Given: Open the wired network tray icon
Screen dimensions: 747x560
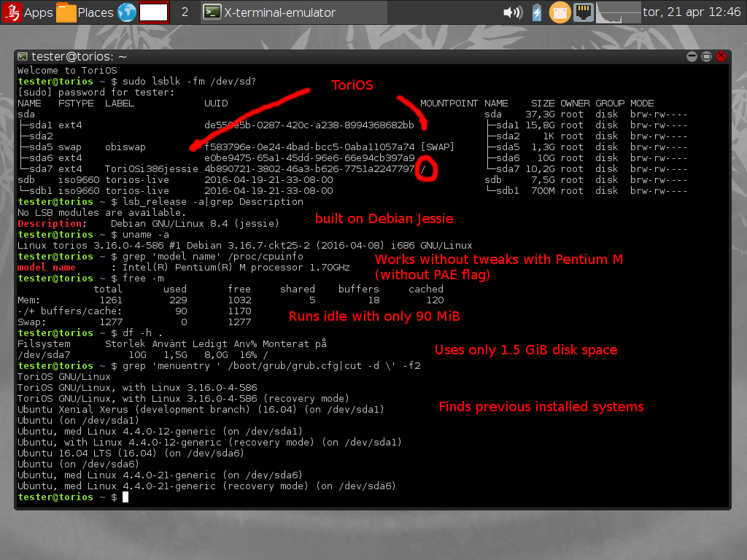Looking at the screenshot, I should (583, 12).
